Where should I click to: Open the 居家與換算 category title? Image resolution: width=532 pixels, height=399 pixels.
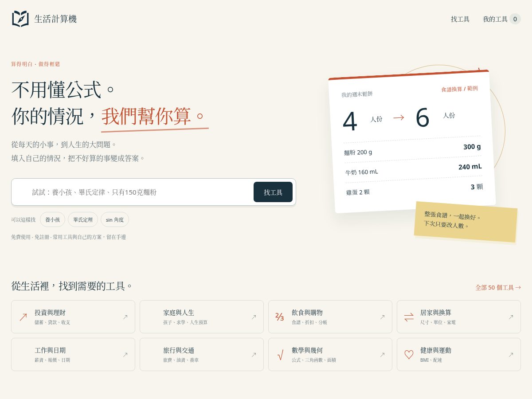pyautogui.click(x=436, y=313)
